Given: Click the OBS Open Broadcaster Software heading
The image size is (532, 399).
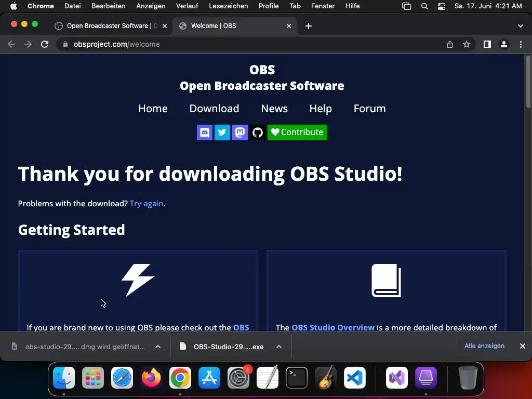Looking at the screenshot, I should [262, 78].
